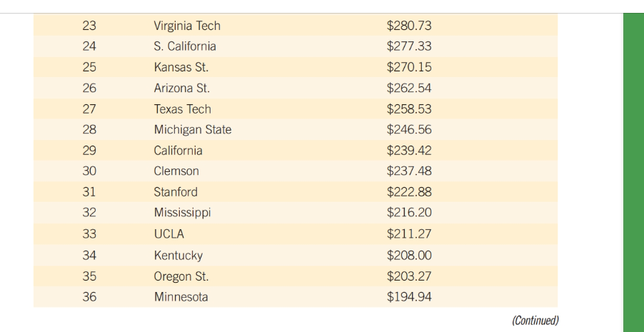Click the Texas Tech cell
644x332 pixels.
pos(182,109)
